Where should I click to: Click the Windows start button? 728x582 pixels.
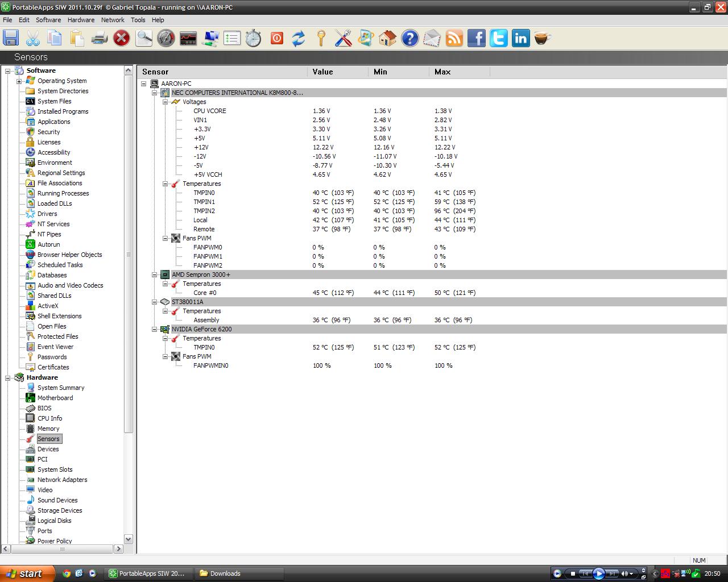coord(27,573)
